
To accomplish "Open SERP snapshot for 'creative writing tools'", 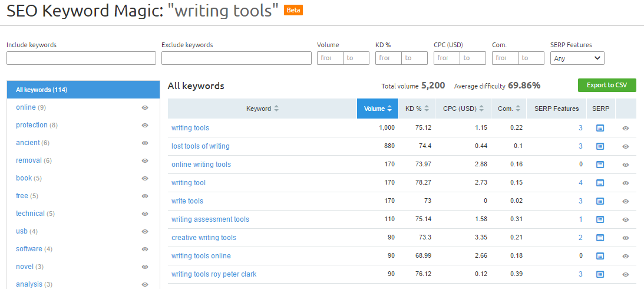I will pyautogui.click(x=600, y=238).
